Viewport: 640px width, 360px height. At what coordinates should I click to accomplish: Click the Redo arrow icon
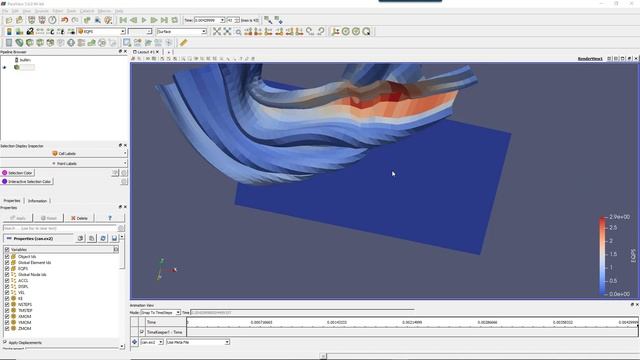(75, 20)
